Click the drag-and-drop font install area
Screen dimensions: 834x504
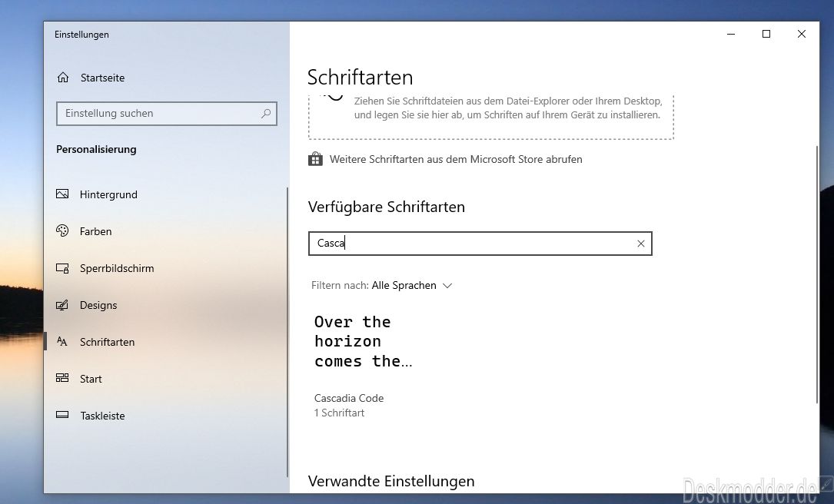coord(491,117)
